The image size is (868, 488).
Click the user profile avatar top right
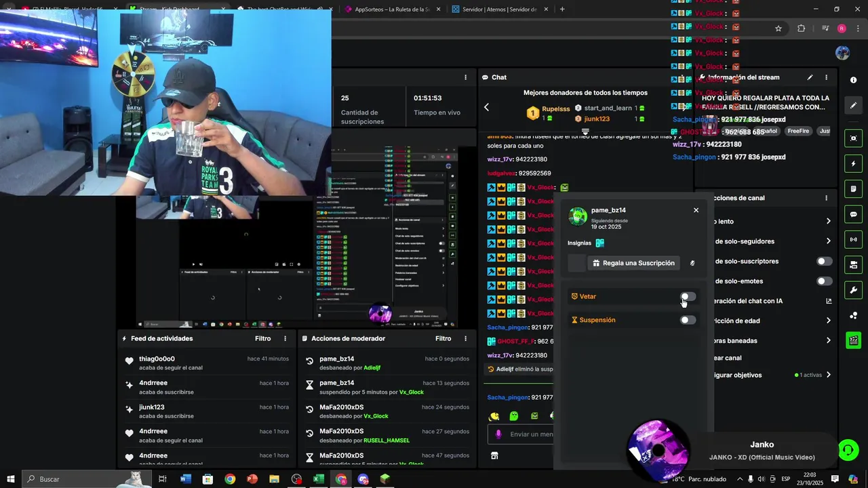tap(843, 53)
